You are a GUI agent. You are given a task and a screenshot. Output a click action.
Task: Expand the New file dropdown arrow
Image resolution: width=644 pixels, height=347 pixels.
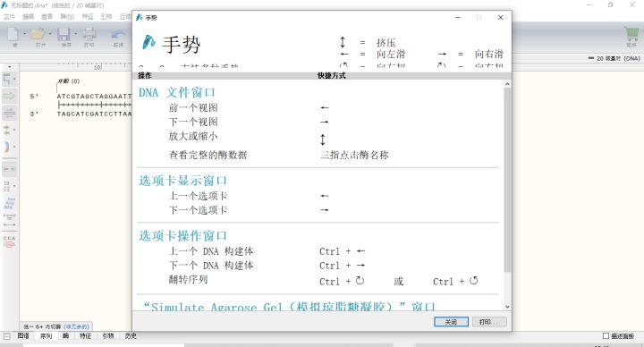pos(24,33)
